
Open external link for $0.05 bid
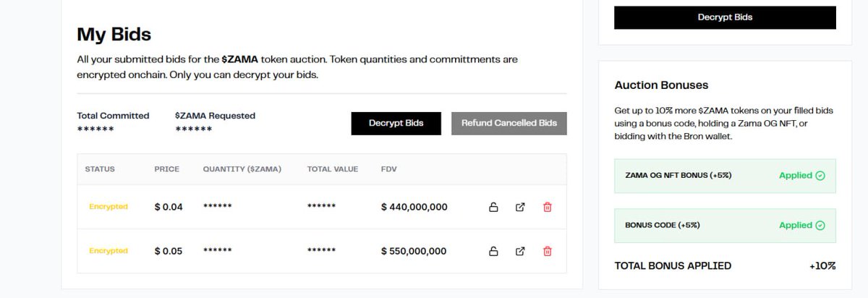click(520, 251)
